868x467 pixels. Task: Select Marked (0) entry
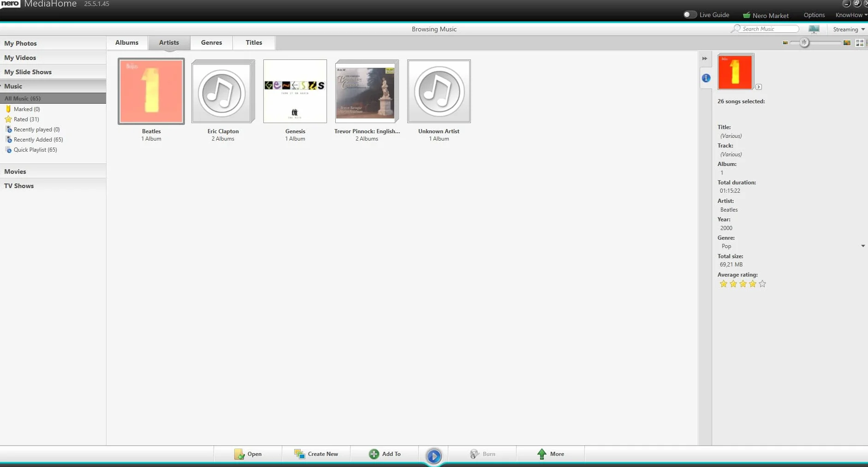click(x=27, y=109)
